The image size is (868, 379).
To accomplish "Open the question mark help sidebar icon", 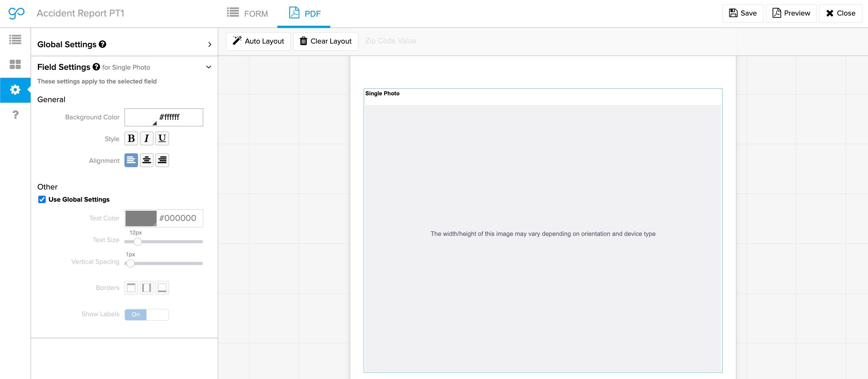I will point(15,115).
